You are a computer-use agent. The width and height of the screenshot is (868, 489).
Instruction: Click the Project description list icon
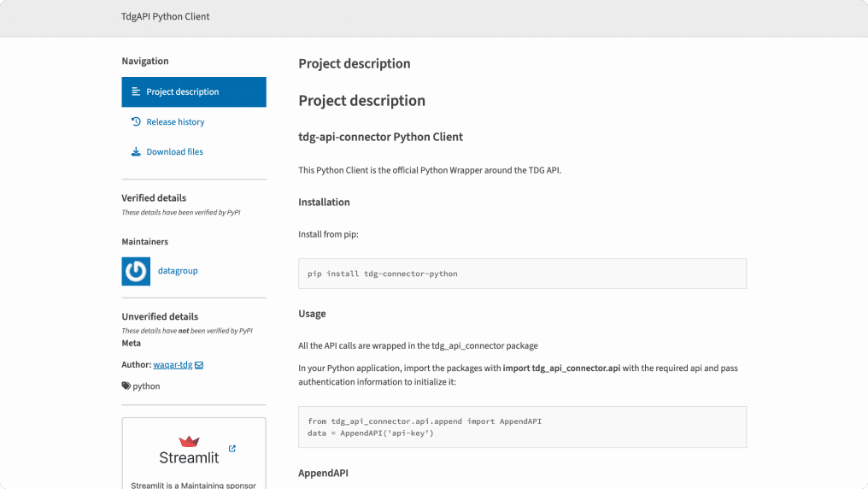click(136, 91)
